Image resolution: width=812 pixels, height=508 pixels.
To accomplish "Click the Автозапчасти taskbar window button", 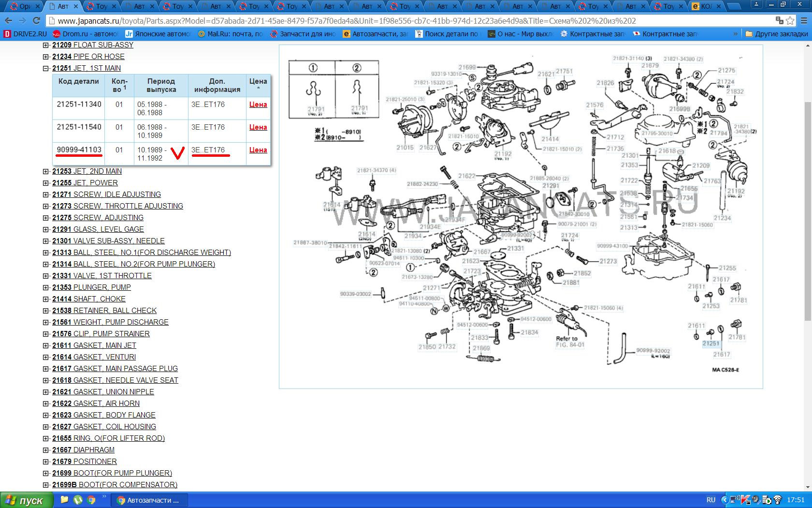I will click(x=150, y=500).
